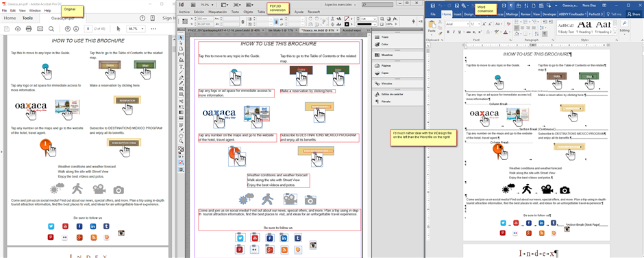This screenshot has width=644, height=258.
Task: Click Sign In in Acrobat
Action: coord(169,18)
